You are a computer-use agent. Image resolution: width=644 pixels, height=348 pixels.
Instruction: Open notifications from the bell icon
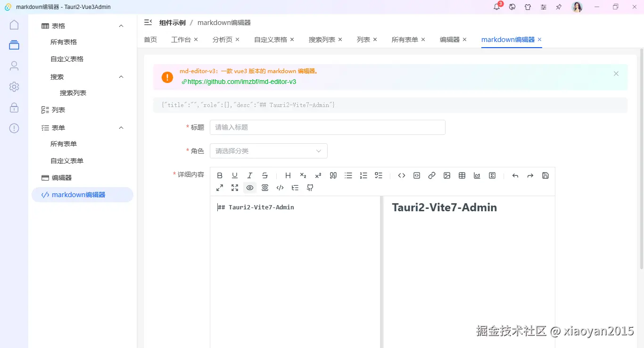tap(496, 7)
